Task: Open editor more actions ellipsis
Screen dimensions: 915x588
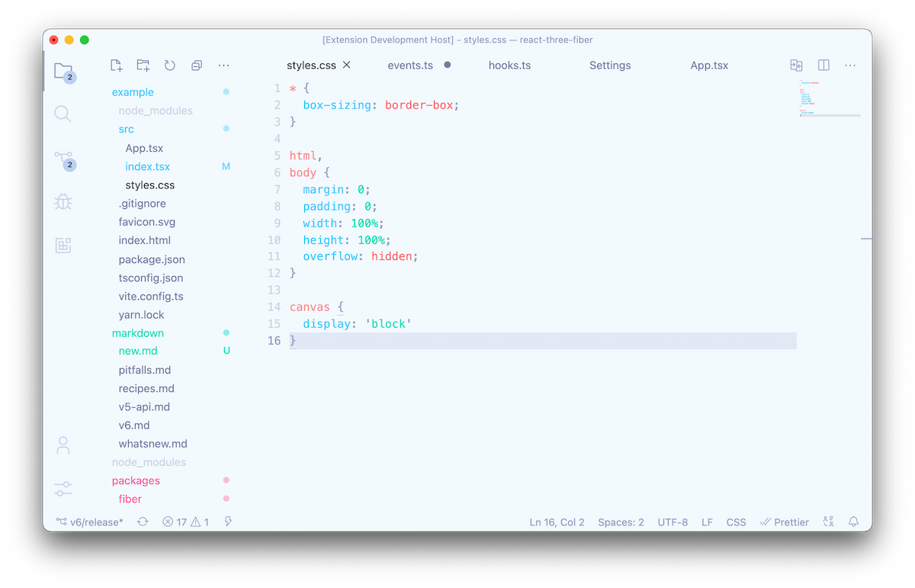Action: click(850, 66)
